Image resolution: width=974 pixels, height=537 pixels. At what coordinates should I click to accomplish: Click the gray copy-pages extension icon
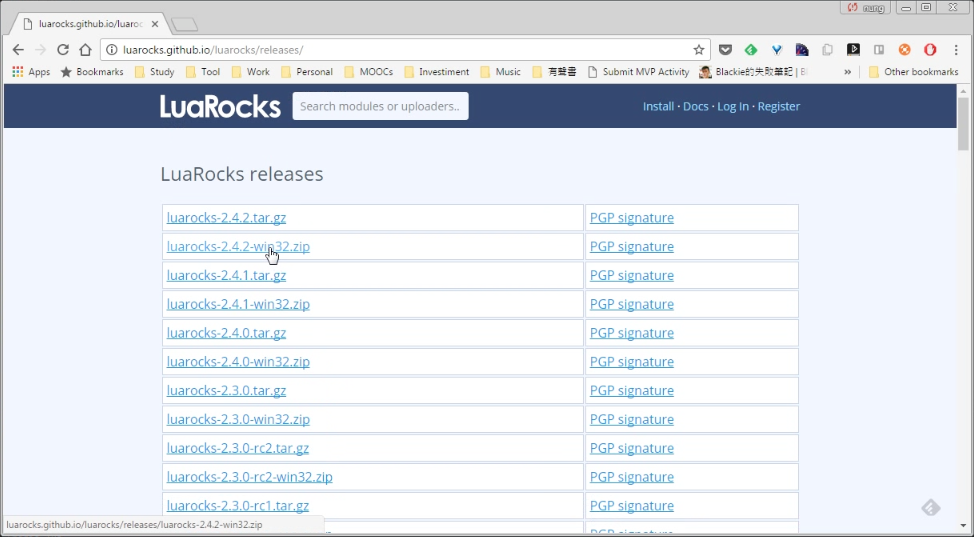click(x=827, y=50)
